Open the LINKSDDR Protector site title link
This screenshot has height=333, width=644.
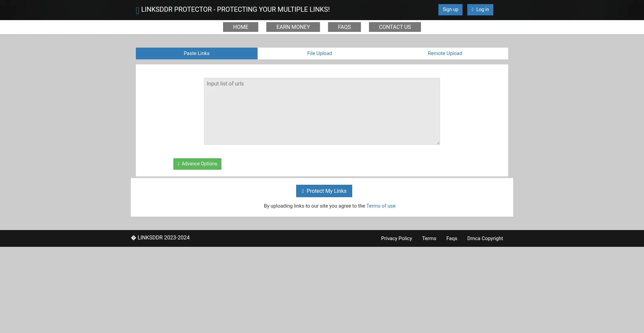(235, 10)
